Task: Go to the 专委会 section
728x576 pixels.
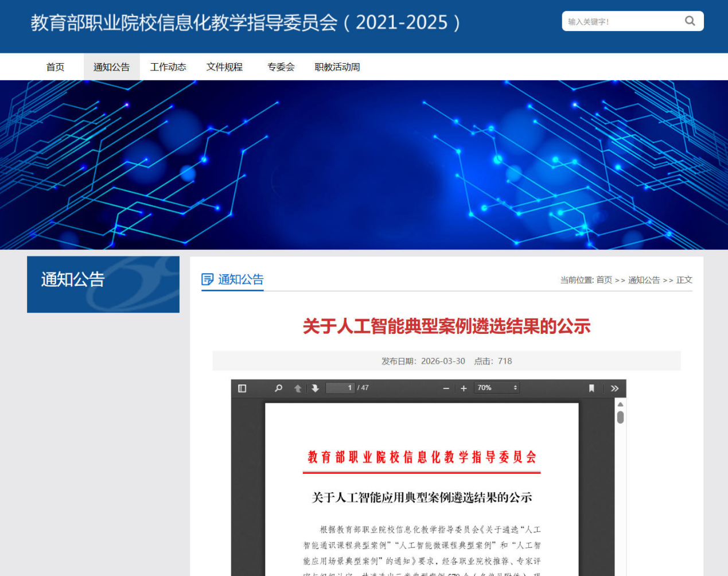Action: coord(281,67)
